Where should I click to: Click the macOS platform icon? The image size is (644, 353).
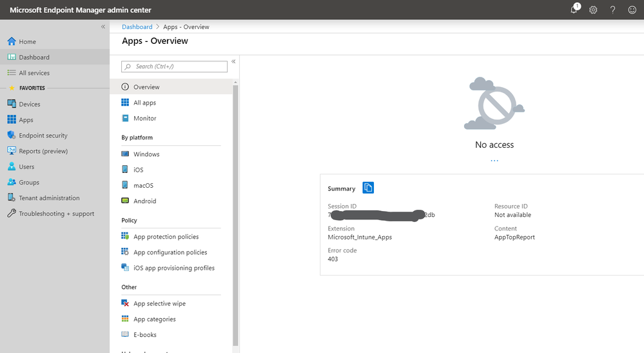pos(125,185)
